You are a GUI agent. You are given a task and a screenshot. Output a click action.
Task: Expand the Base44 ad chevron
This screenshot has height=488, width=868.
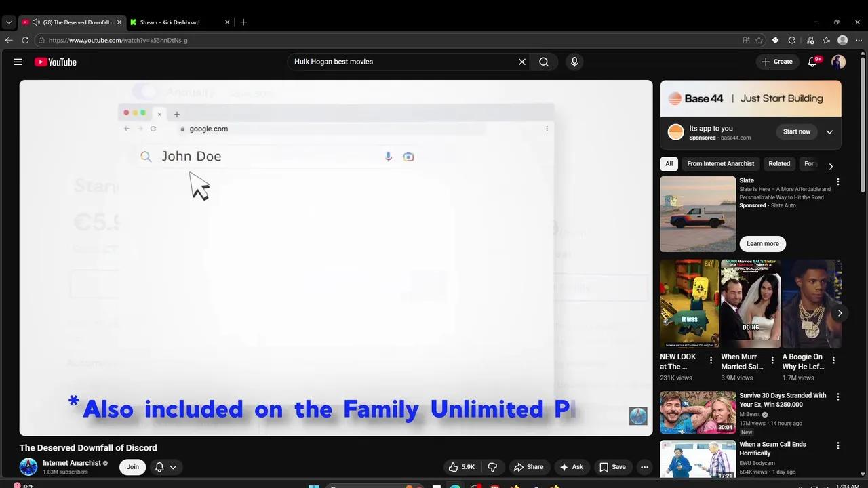point(829,132)
